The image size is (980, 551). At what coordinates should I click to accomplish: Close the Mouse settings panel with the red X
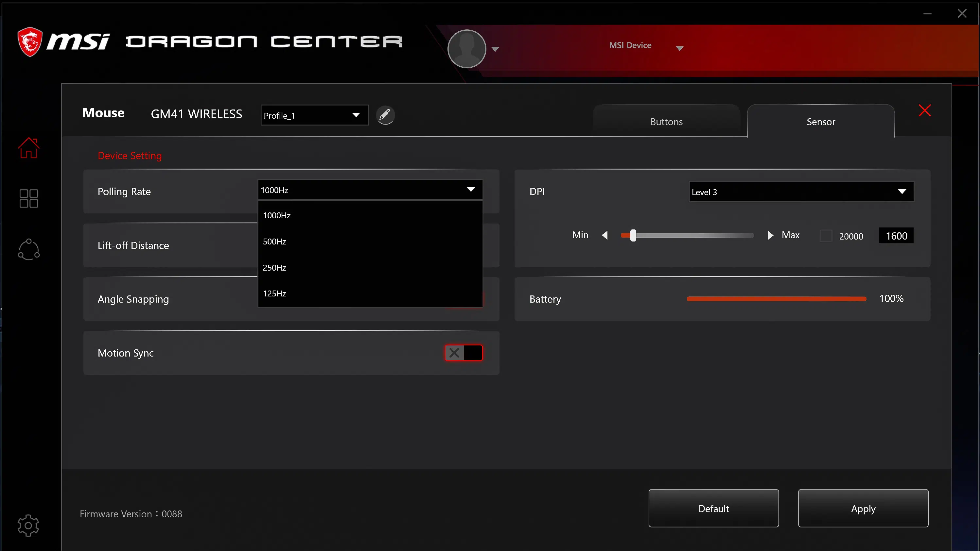pos(924,110)
